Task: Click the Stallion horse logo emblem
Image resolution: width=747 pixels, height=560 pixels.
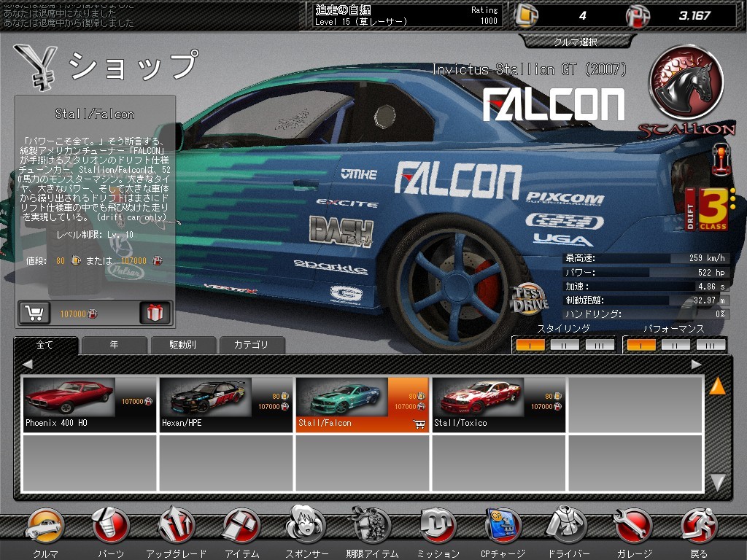Action: coord(686,83)
